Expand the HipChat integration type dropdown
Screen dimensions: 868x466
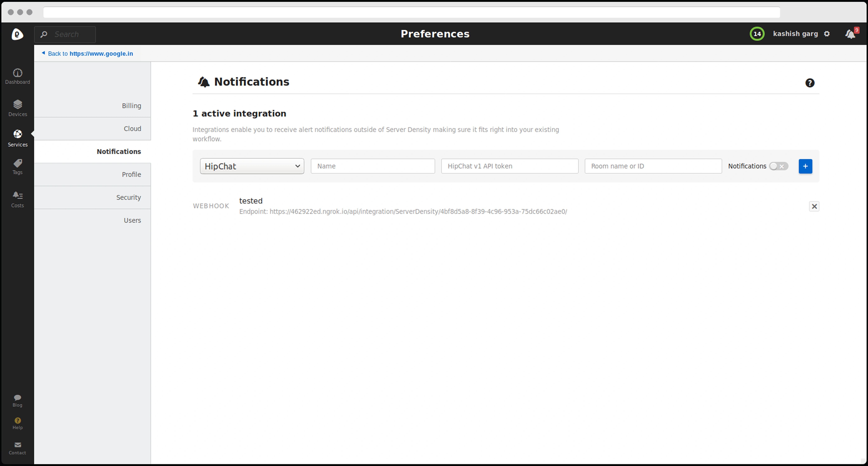tap(252, 166)
